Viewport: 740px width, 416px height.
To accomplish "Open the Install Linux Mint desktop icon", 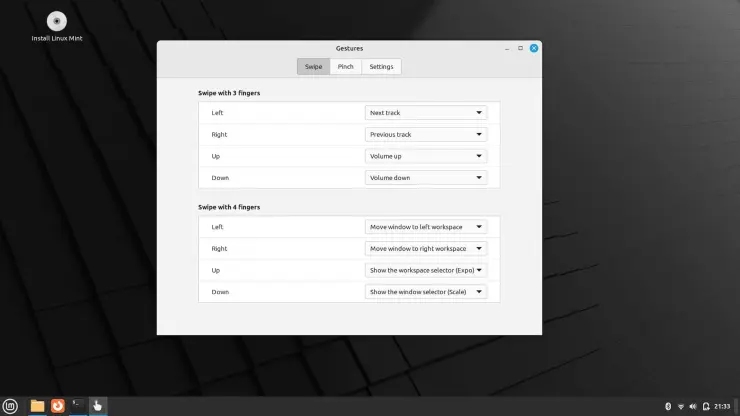I will (57, 26).
